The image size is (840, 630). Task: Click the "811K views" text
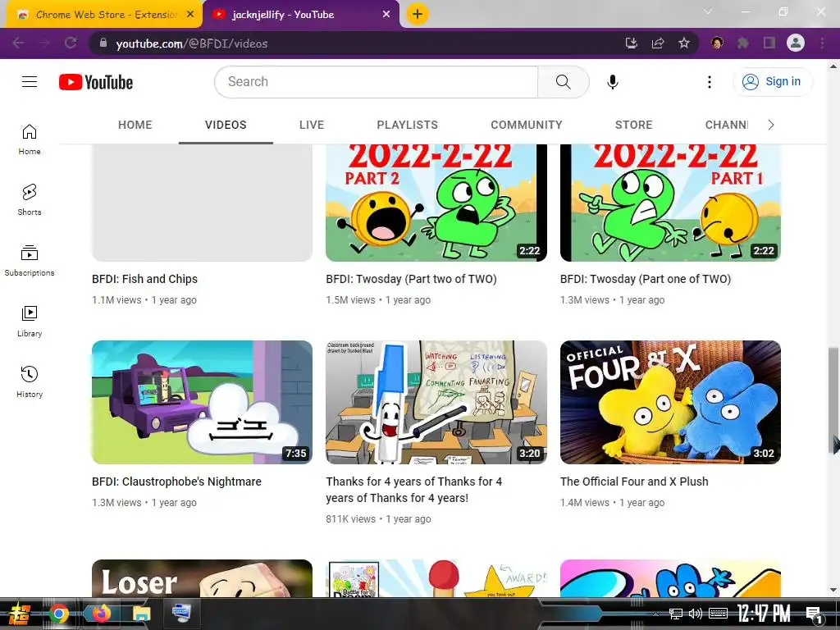click(x=350, y=519)
